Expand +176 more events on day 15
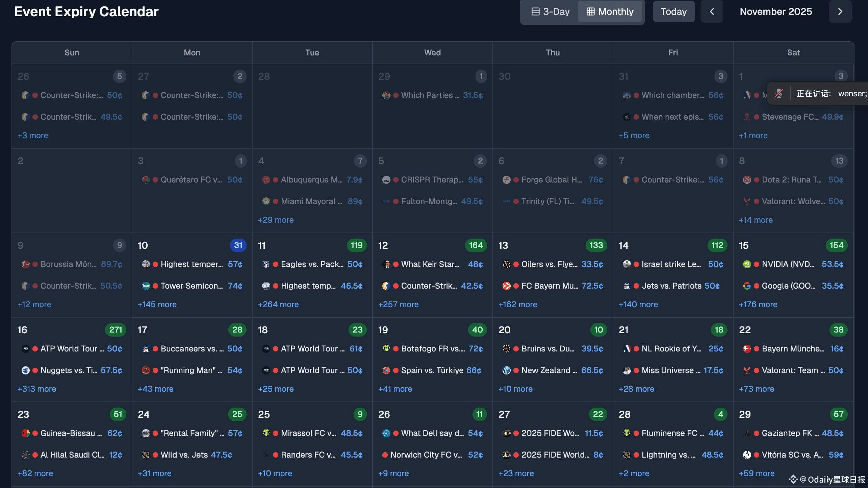This screenshot has height=488, width=868. pyautogui.click(x=758, y=304)
